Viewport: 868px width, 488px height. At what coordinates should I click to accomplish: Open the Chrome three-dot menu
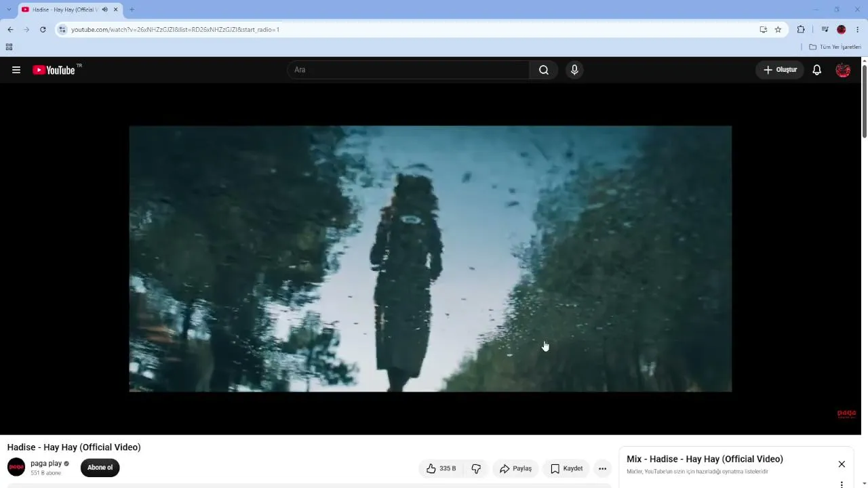click(858, 29)
